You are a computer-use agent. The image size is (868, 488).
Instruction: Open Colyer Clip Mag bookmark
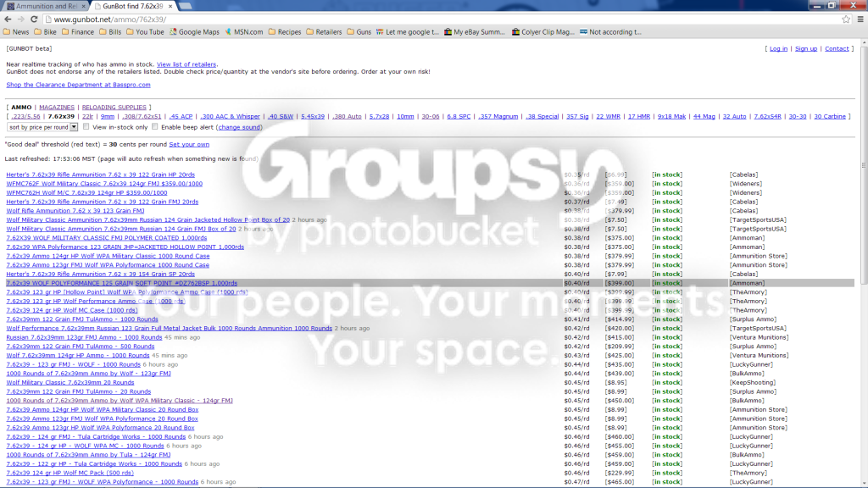pyautogui.click(x=543, y=32)
